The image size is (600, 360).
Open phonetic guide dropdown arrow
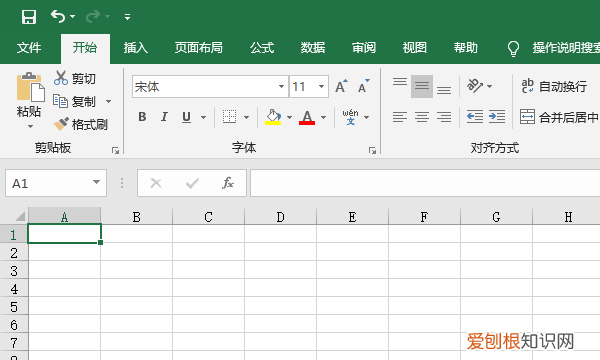tap(367, 117)
